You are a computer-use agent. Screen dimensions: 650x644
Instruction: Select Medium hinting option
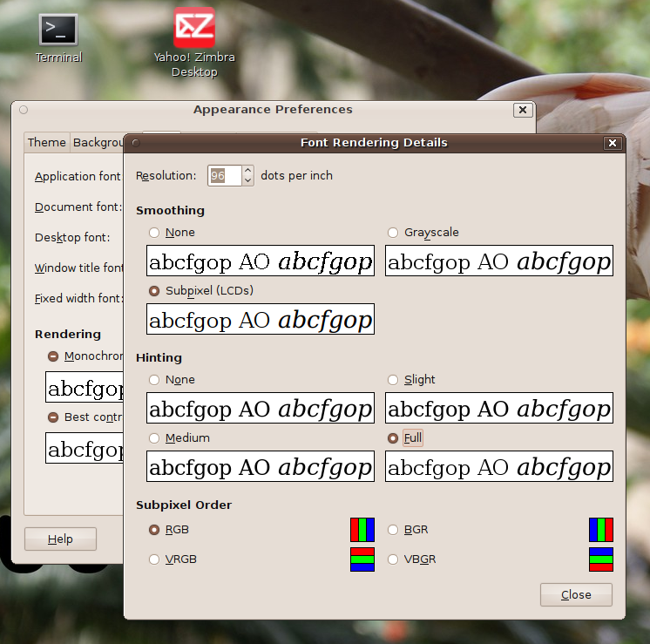(x=179, y=438)
